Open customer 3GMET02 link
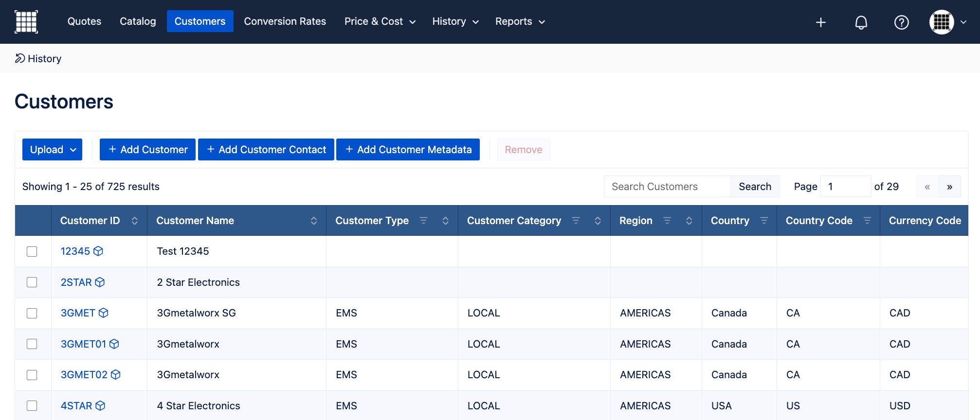The width and height of the screenshot is (980, 420). (x=84, y=375)
